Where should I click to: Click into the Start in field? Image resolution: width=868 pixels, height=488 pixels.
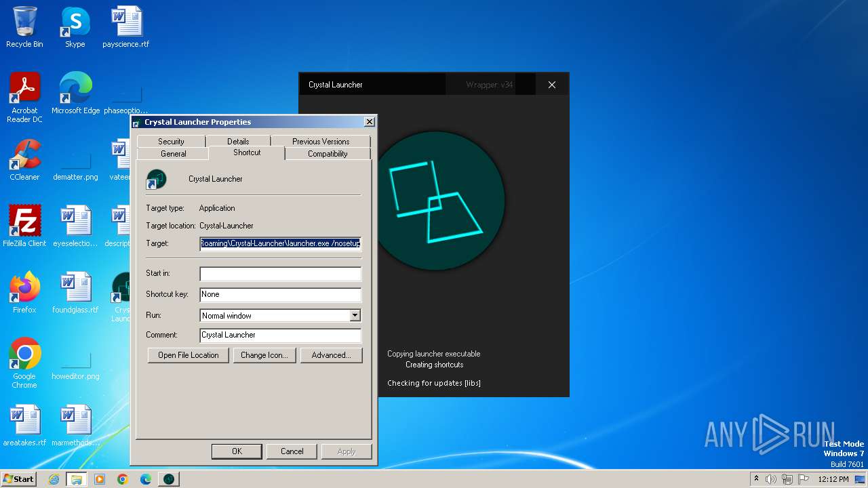281,273
